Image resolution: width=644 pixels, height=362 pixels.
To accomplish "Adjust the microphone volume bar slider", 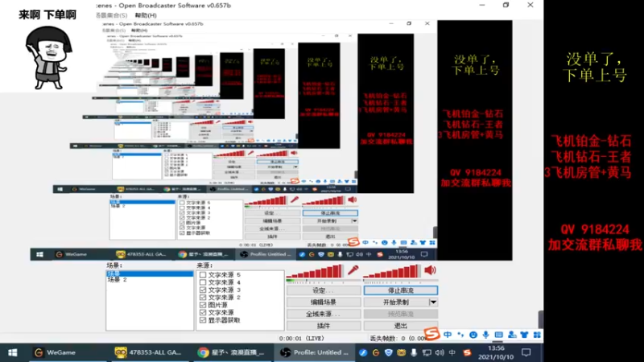I will 315,271.
